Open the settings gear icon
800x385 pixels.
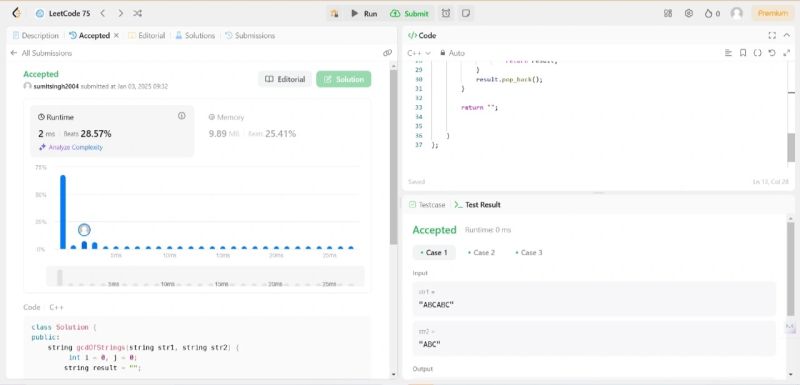coord(689,13)
